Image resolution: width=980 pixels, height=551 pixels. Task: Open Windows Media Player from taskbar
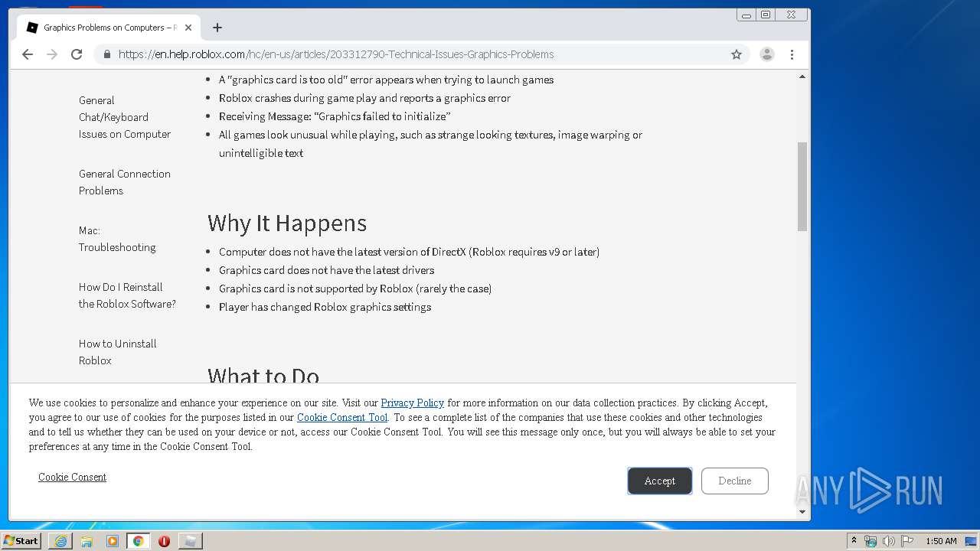pyautogui.click(x=113, y=541)
